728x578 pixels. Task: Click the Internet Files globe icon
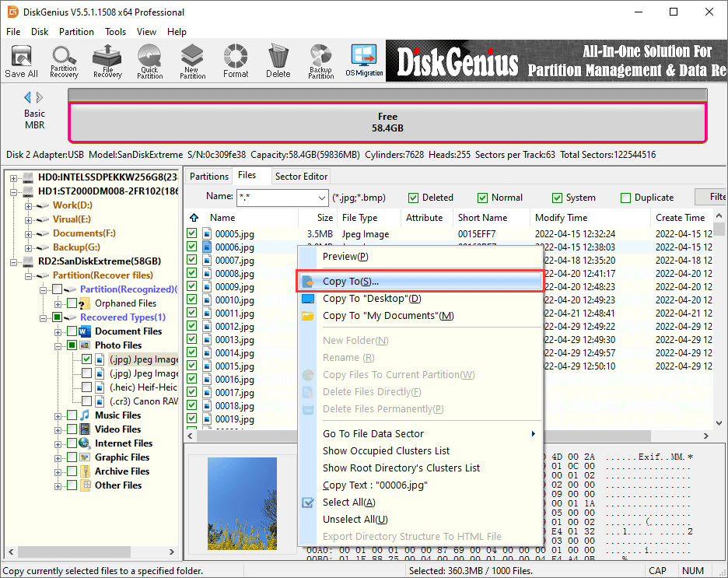[x=85, y=443]
